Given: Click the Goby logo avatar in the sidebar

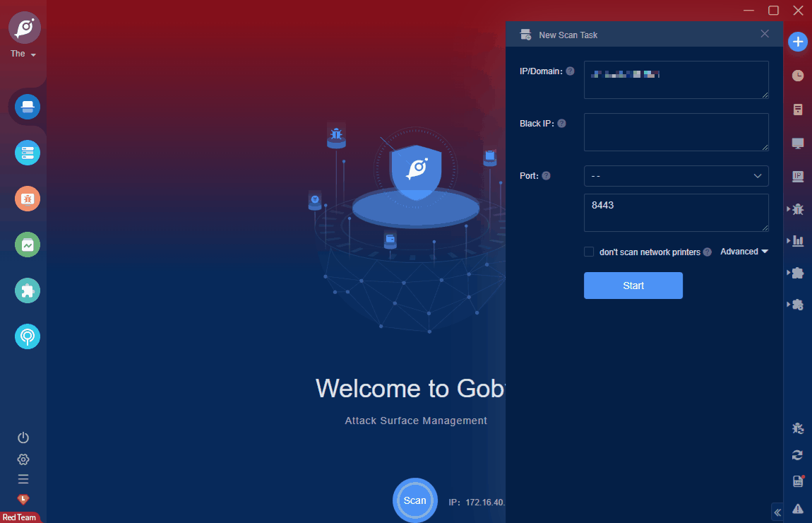Looking at the screenshot, I should click(x=24, y=28).
